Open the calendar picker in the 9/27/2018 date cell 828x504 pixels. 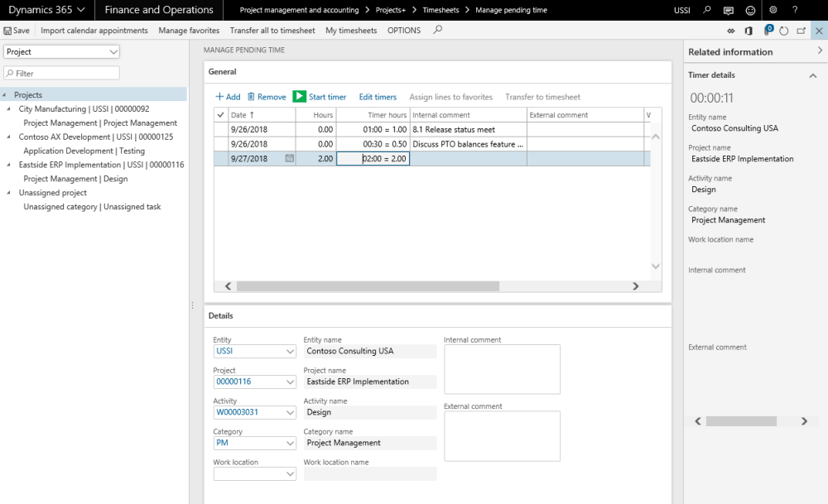(289, 158)
